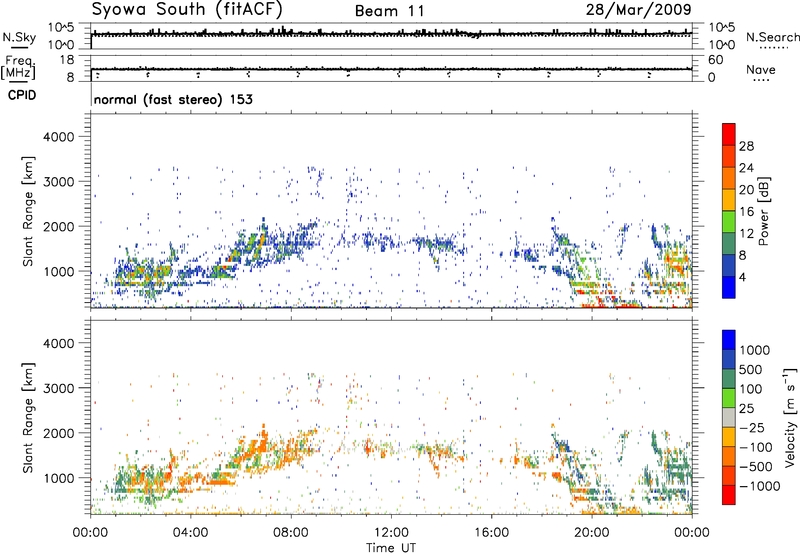Click the '12:00' time axis label
This screenshot has width=800, height=554.
391,533
